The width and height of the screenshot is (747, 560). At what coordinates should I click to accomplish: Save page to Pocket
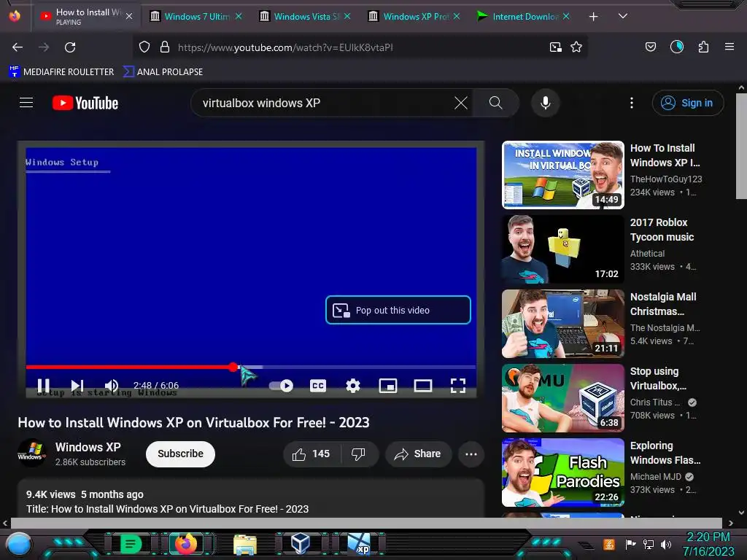(650, 47)
